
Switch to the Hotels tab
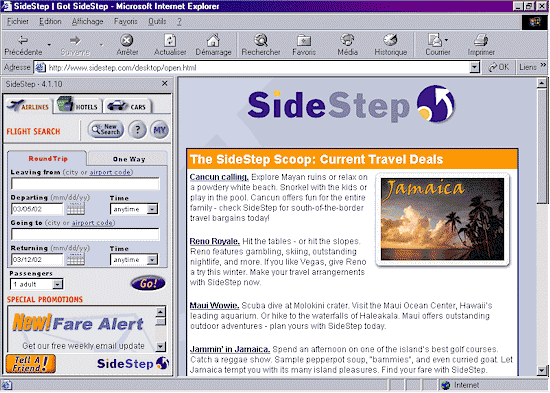(x=78, y=105)
